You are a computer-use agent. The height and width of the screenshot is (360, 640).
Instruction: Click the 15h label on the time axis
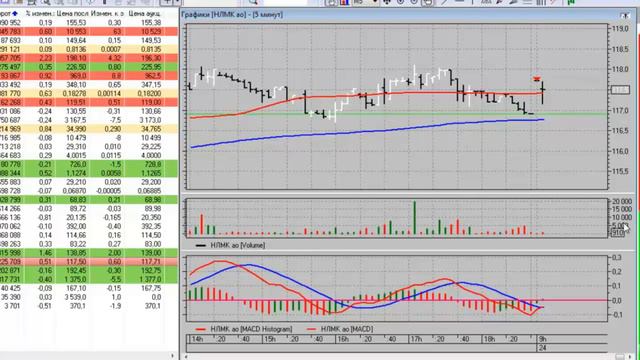[269, 339]
